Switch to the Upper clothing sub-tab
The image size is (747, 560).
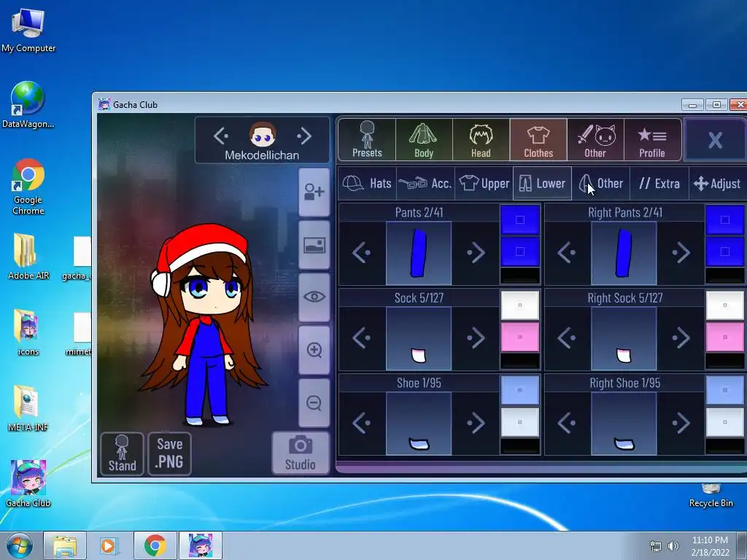pos(484,183)
